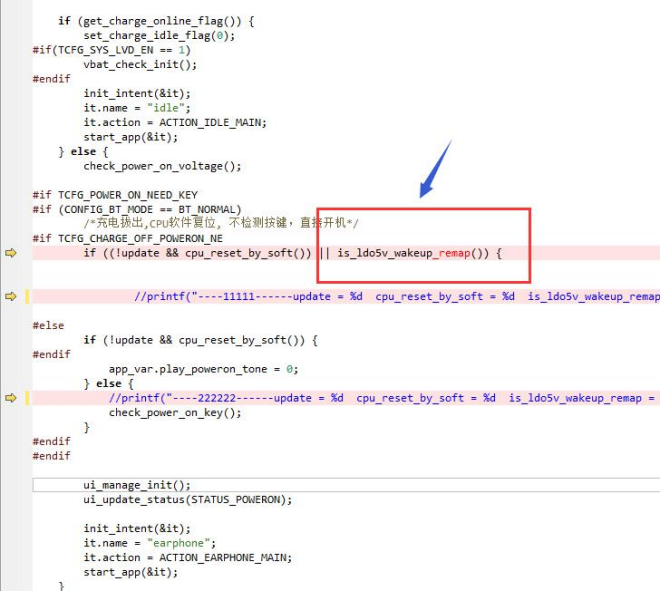Click '#if TCFG_CHARGE_OFF_POWERON_NE' directive

click(128, 239)
